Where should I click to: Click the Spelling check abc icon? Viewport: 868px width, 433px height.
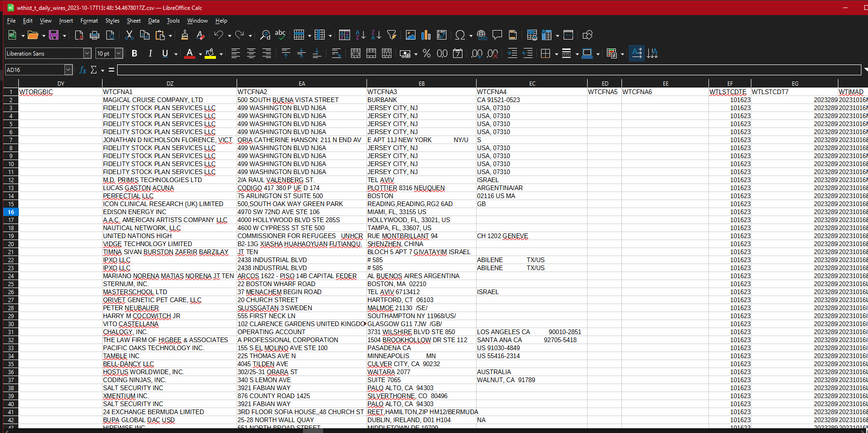pos(280,35)
